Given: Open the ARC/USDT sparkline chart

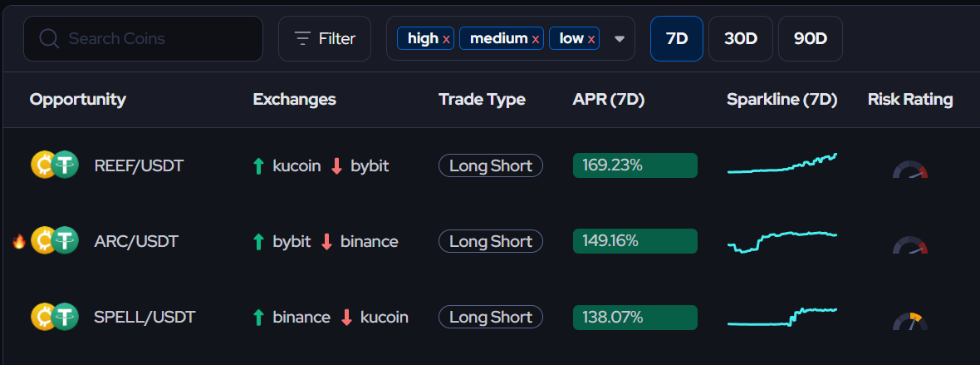Looking at the screenshot, I should point(782,241).
